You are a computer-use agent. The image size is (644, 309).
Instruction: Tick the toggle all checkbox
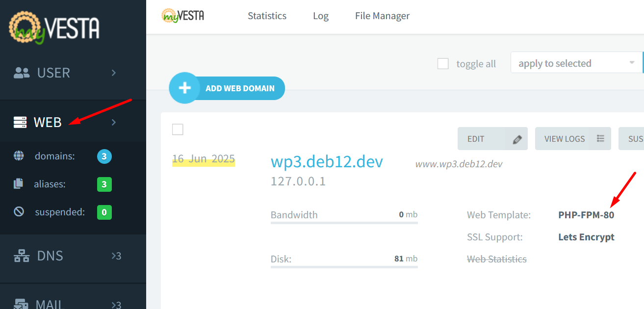click(443, 64)
